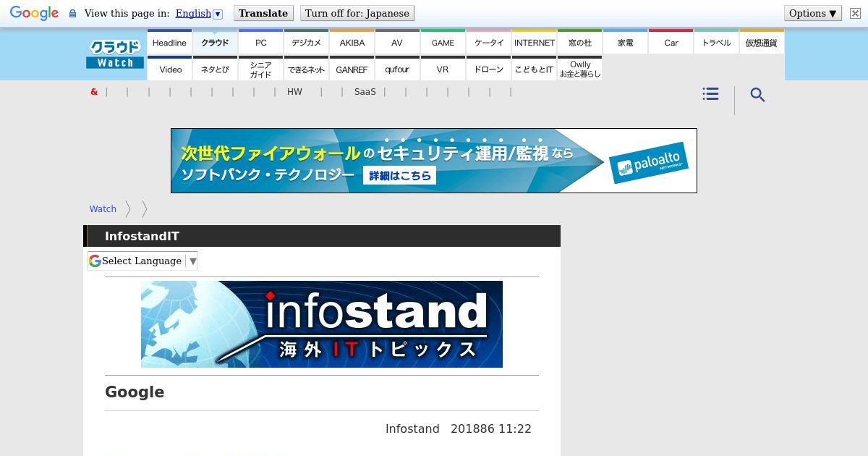Click the InfostandIT section header
This screenshot has height=456, width=868.
[x=322, y=236]
